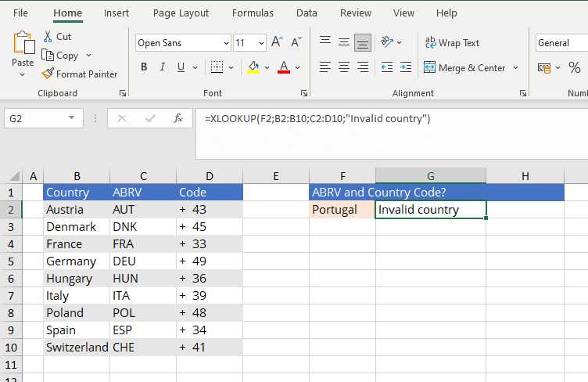Apply red font color
The height and width of the screenshot is (382, 588).
coord(284,67)
